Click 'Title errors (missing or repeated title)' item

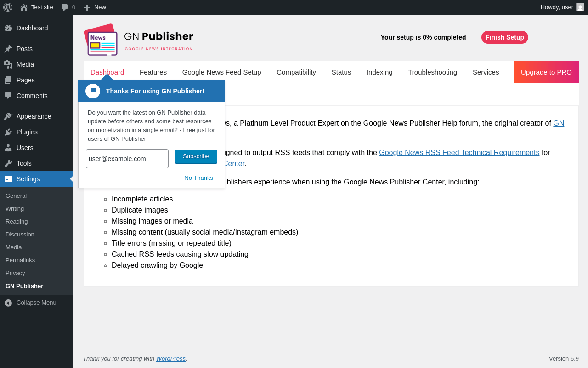[x=171, y=243]
